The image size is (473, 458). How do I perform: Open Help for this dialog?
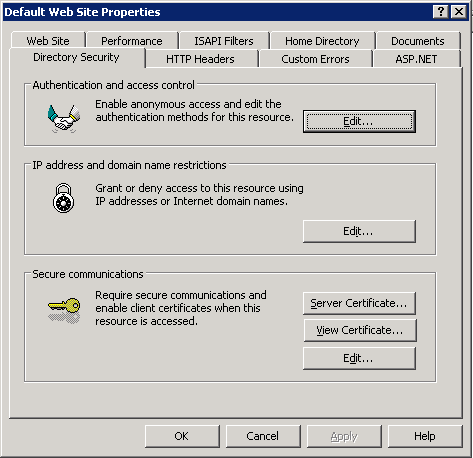(x=425, y=436)
